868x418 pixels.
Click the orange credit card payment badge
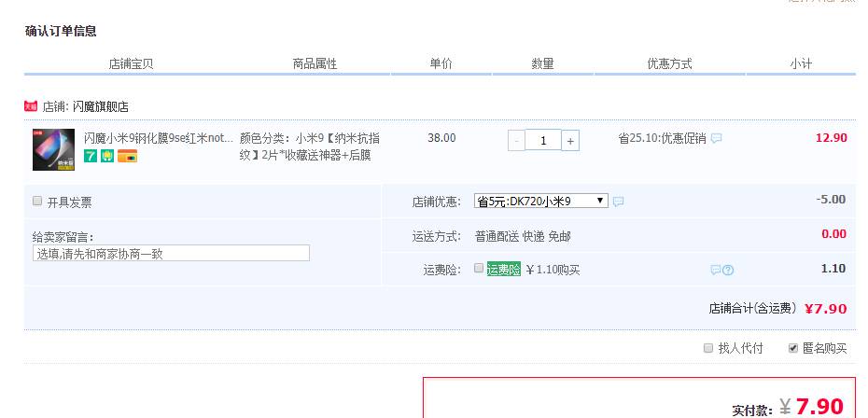[x=127, y=156]
